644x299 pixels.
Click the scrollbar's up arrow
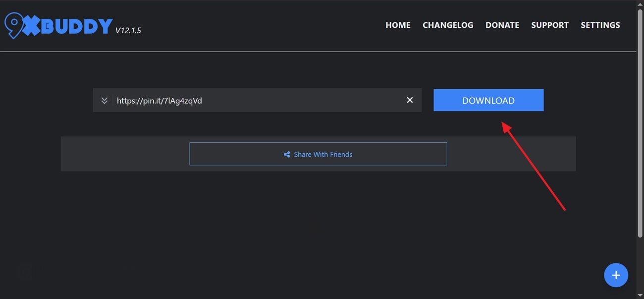[x=640, y=4]
